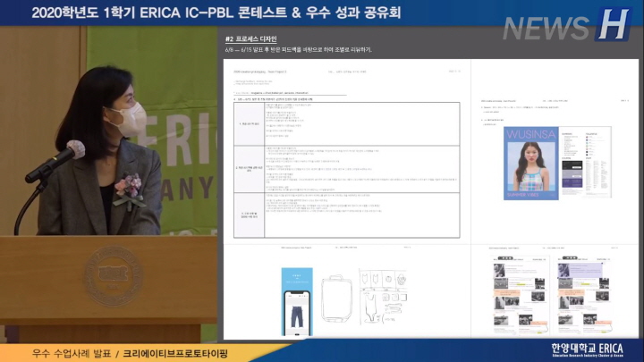
Task: Click the '#2 프로세스 디자인' heading
Action: (x=250, y=40)
